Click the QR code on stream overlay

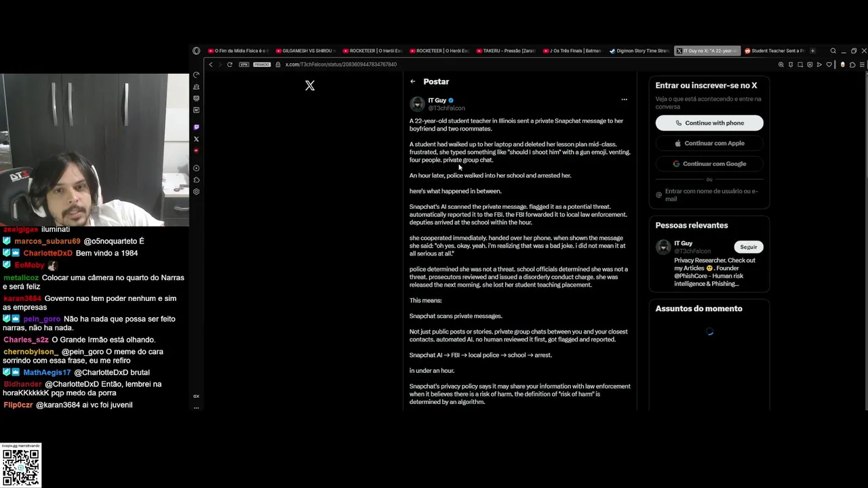click(21, 467)
